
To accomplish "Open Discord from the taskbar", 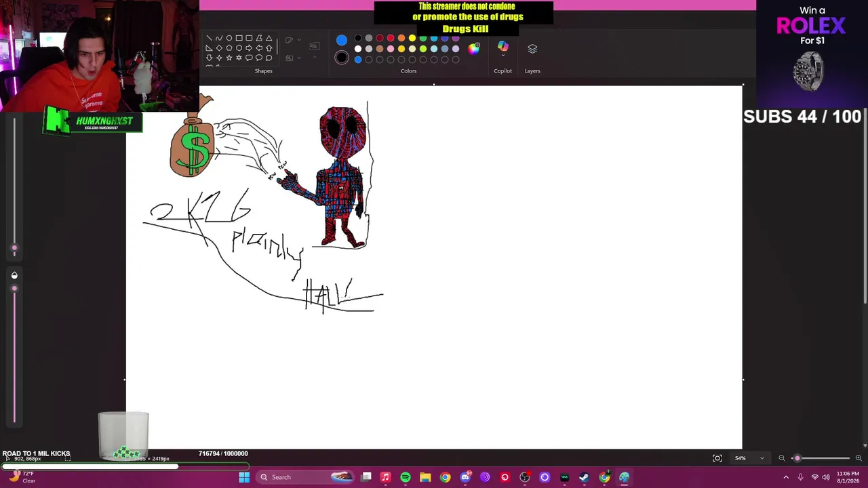I will click(465, 477).
